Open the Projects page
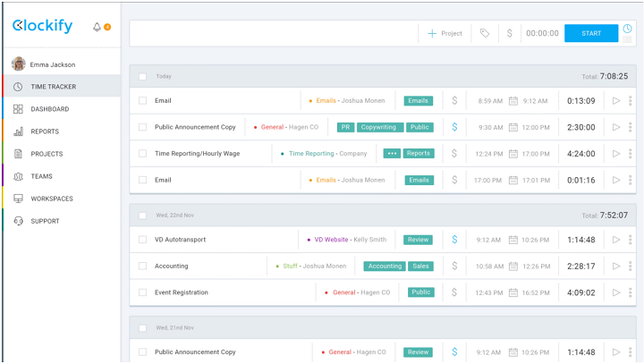The height and width of the screenshot is (364, 644). tap(62, 154)
